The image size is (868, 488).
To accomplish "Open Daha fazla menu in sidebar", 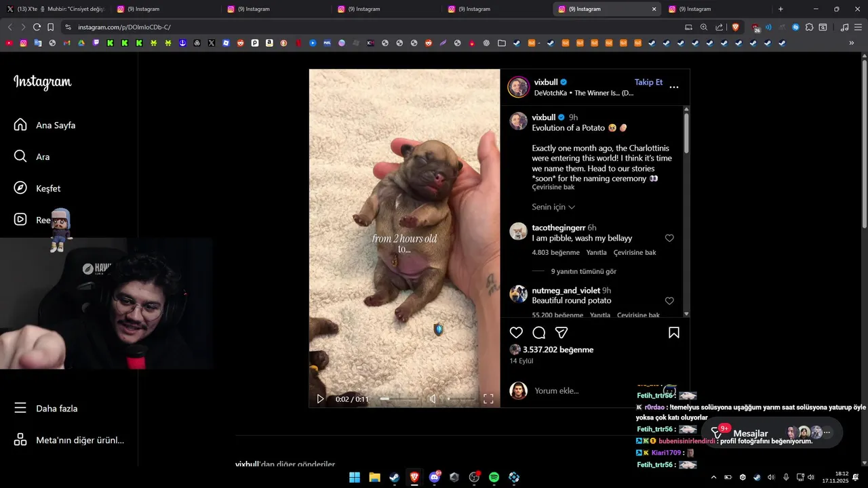I will tap(46, 408).
